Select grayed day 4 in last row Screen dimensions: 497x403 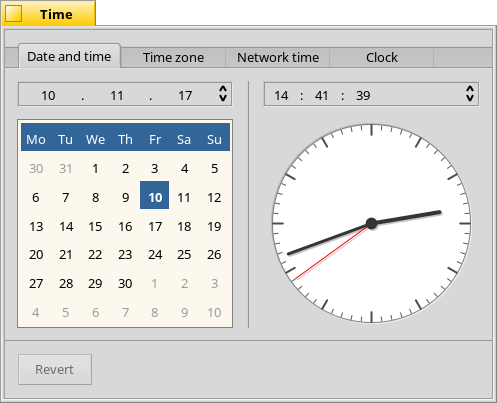click(36, 313)
